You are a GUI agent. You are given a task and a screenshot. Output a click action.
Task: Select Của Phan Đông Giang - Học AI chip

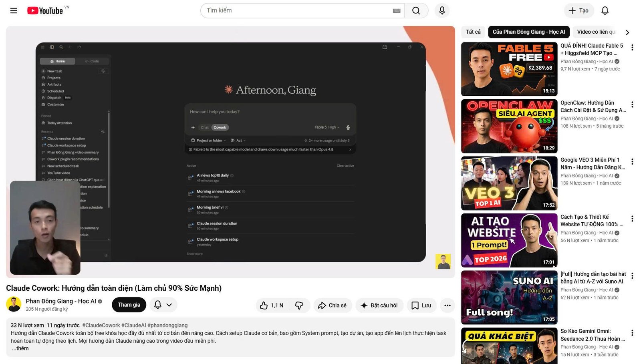tap(529, 32)
